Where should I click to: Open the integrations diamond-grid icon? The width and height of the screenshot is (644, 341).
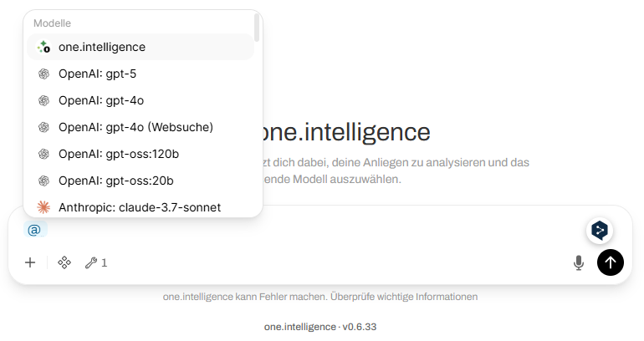tap(64, 262)
